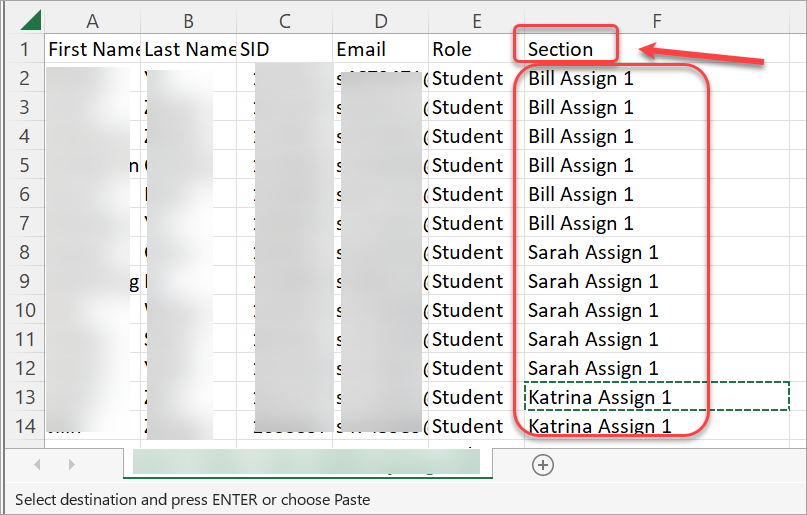Click the First Name header cell
The height and width of the screenshot is (515, 807).
point(93,49)
